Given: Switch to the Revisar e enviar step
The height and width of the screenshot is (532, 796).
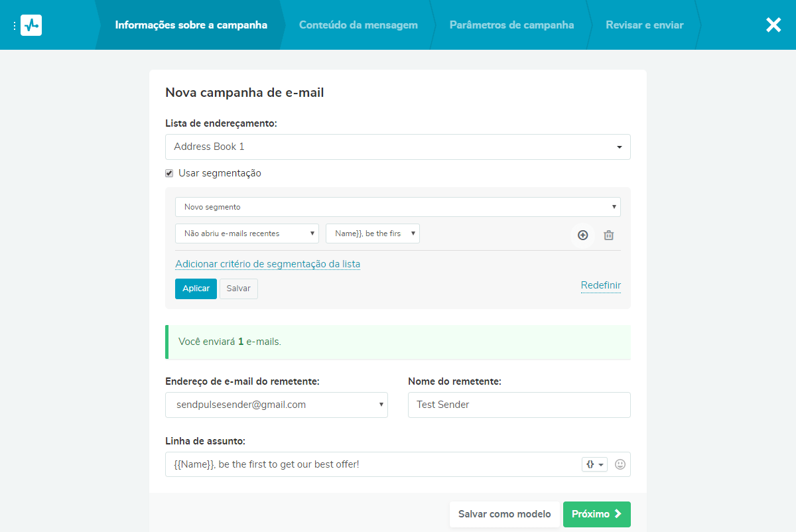Looking at the screenshot, I should 644,25.
